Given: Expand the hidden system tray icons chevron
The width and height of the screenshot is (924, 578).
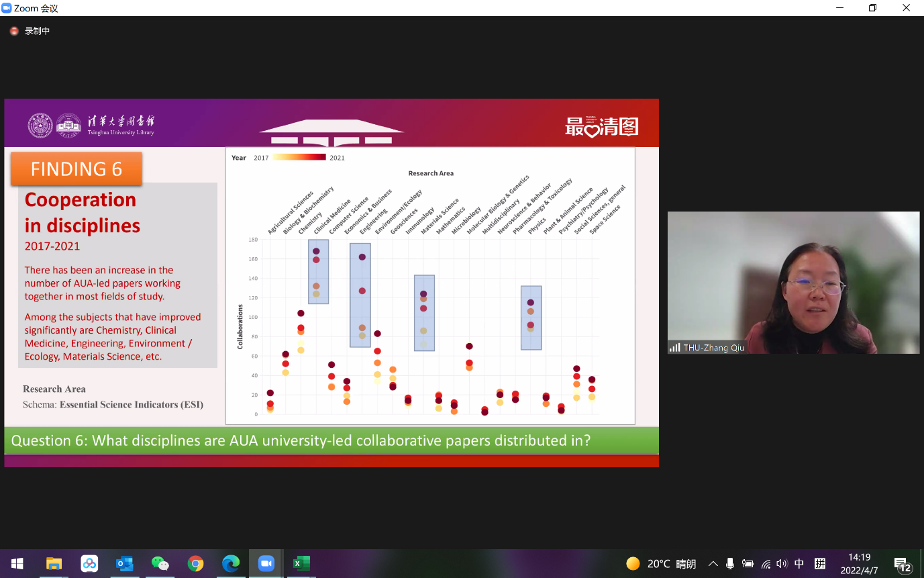Looking at the screenshot, I should 713,564.
